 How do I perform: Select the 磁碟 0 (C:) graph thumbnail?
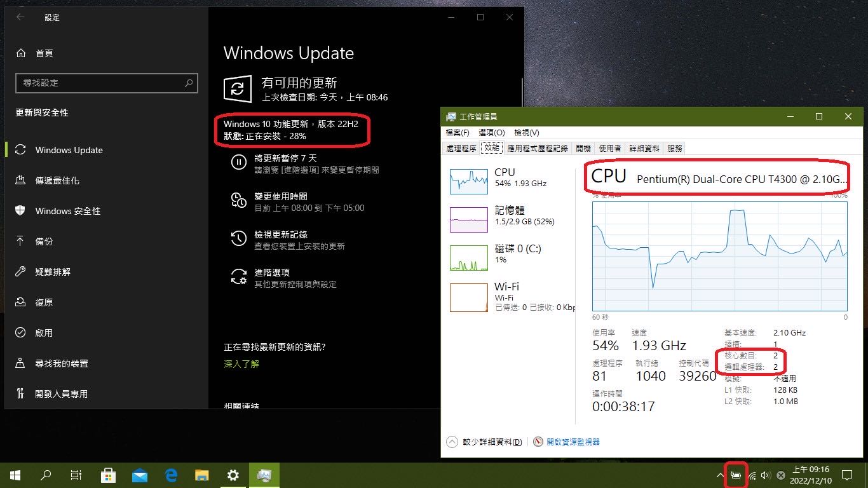pos(469,258)
